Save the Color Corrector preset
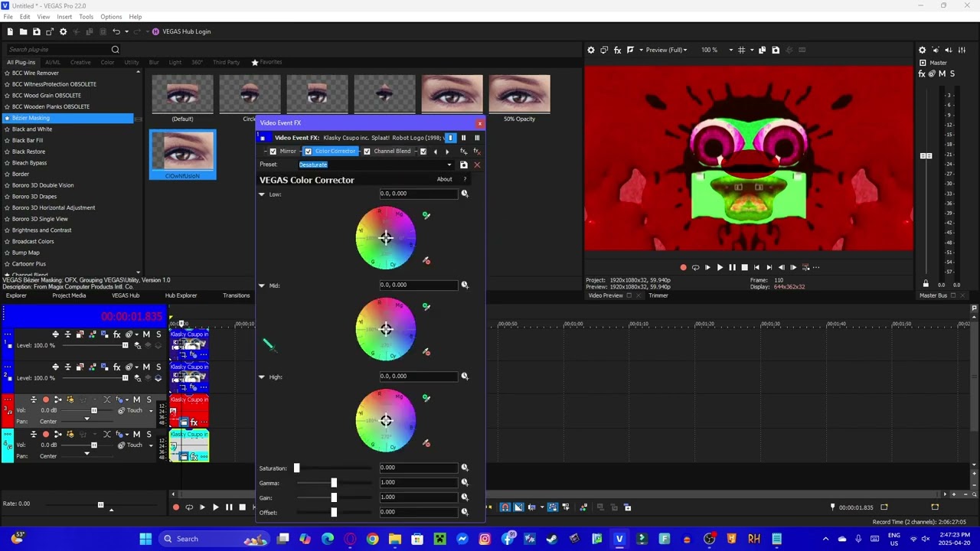Image resolution: width=980 pixels, height=551 pixels. coord(463,165)
